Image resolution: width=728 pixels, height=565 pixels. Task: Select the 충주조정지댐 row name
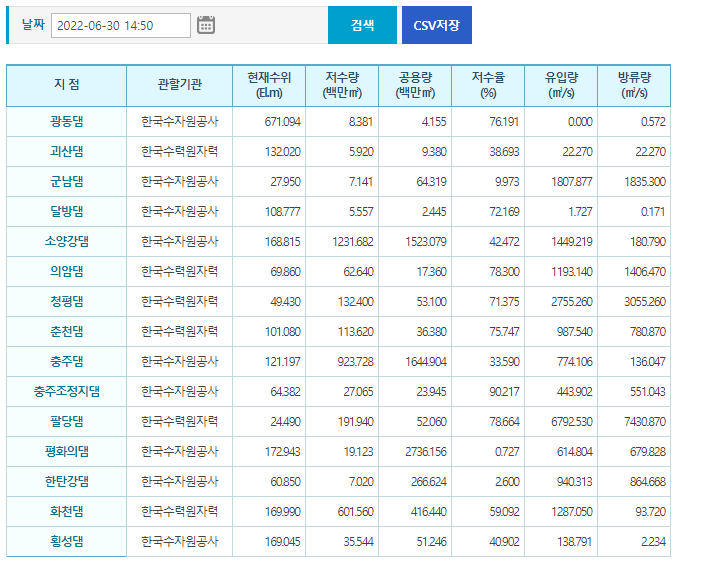click(x=67, y=392)
